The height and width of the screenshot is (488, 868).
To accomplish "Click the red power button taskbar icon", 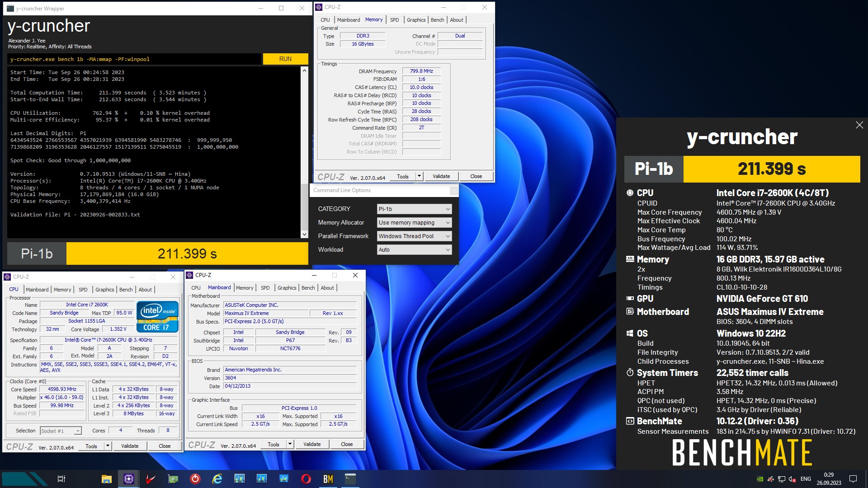I will [x=195, y=479].
